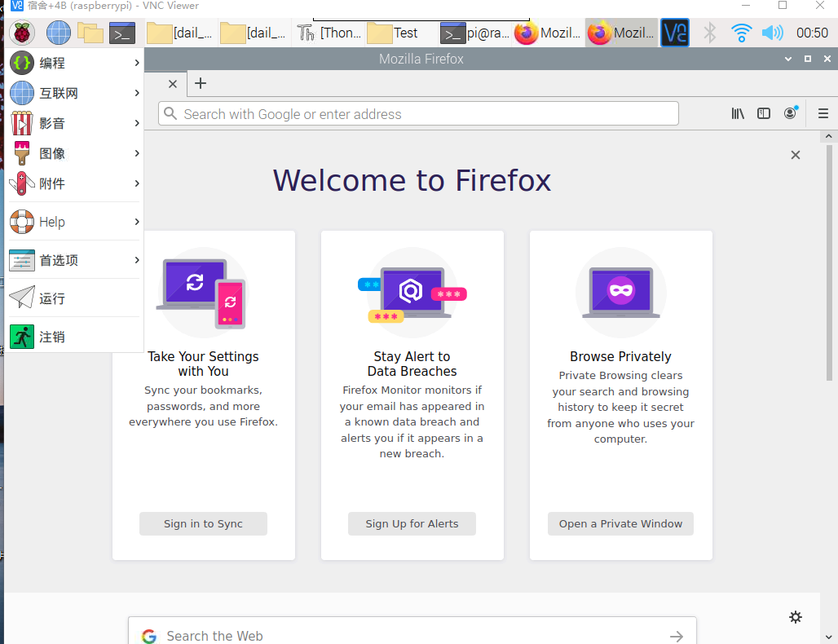Open the Raspberry Pi main menu
The height and width of the screenshot is (644, 838).
click(22, 33)
